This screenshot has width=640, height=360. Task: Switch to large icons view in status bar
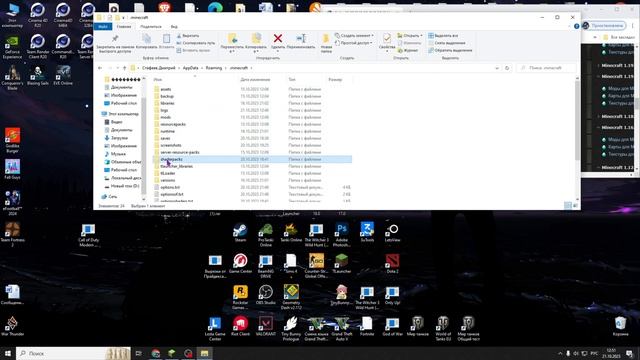(576, 206)
